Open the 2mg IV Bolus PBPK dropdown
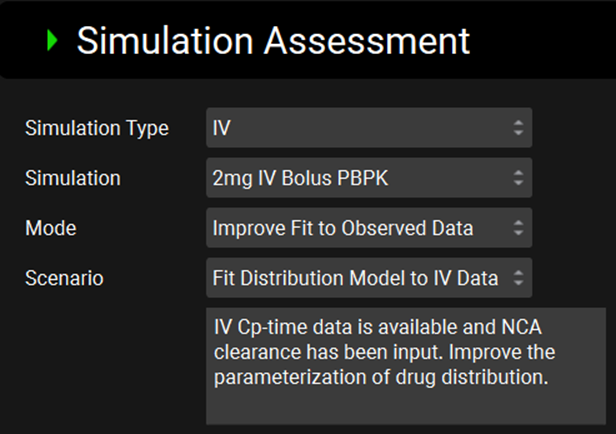Viewport: 616px width, 434px height. [x=368, y=178]
